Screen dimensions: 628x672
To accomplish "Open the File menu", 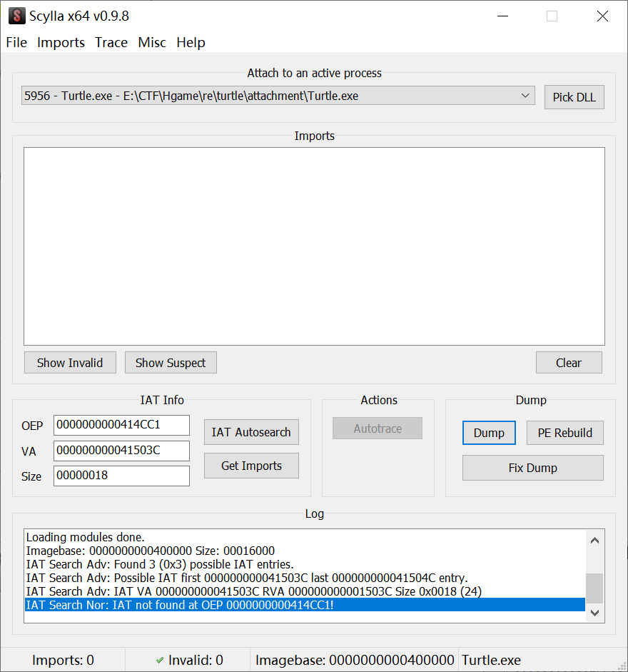I will point(16,42).
